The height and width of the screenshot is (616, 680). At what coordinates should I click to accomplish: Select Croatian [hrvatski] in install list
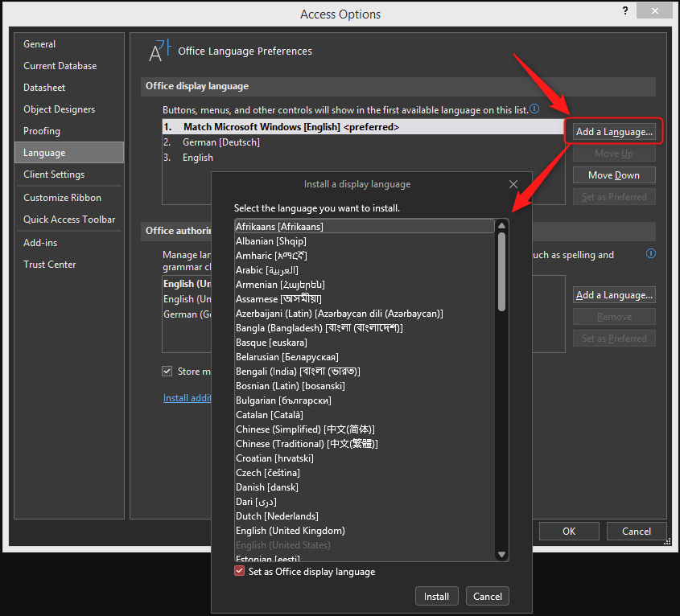point(365,458)
